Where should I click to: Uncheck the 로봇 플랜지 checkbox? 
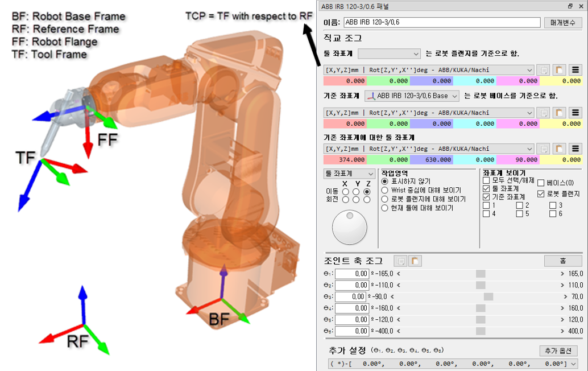pos(541,194)
